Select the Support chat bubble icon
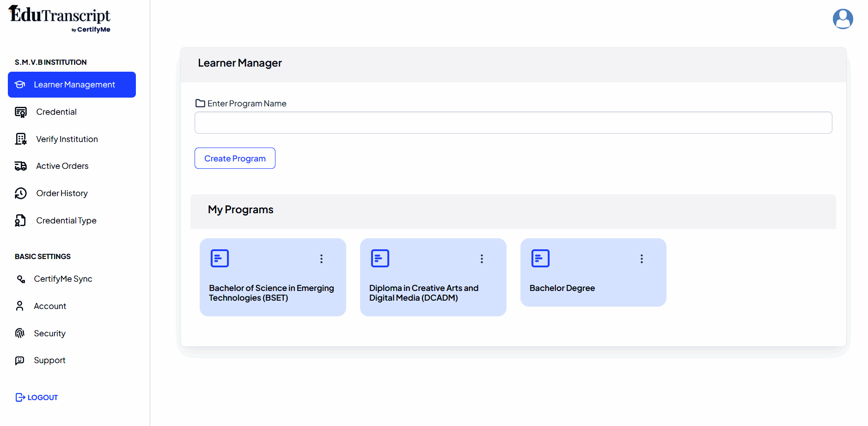 pos(19,360)
